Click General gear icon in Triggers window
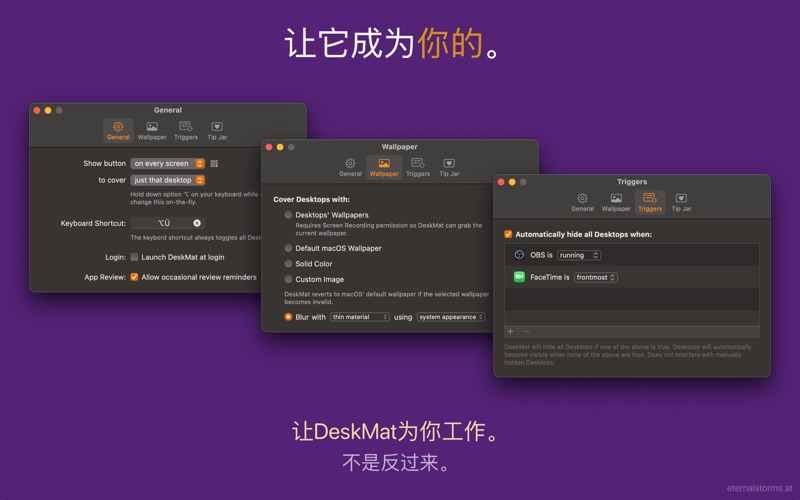Screen dimensions: 800x500 (582, 198)
